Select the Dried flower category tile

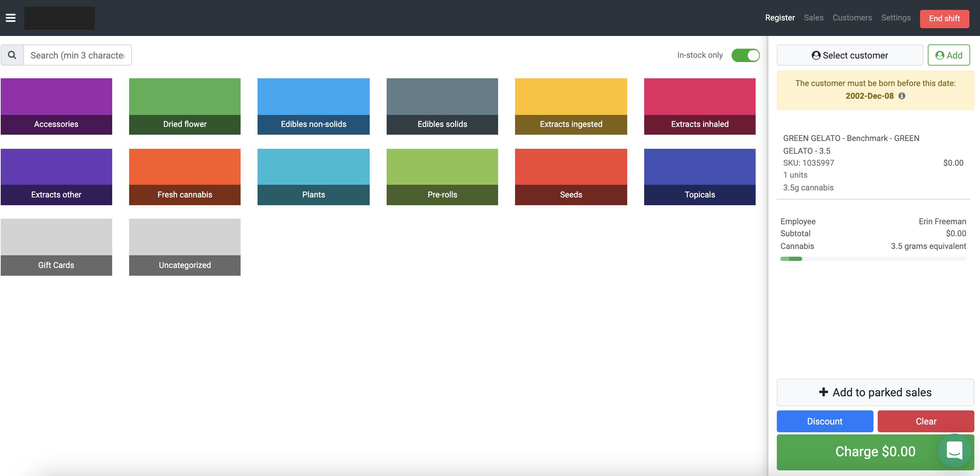pyautogui.click(x=184, y=106)
